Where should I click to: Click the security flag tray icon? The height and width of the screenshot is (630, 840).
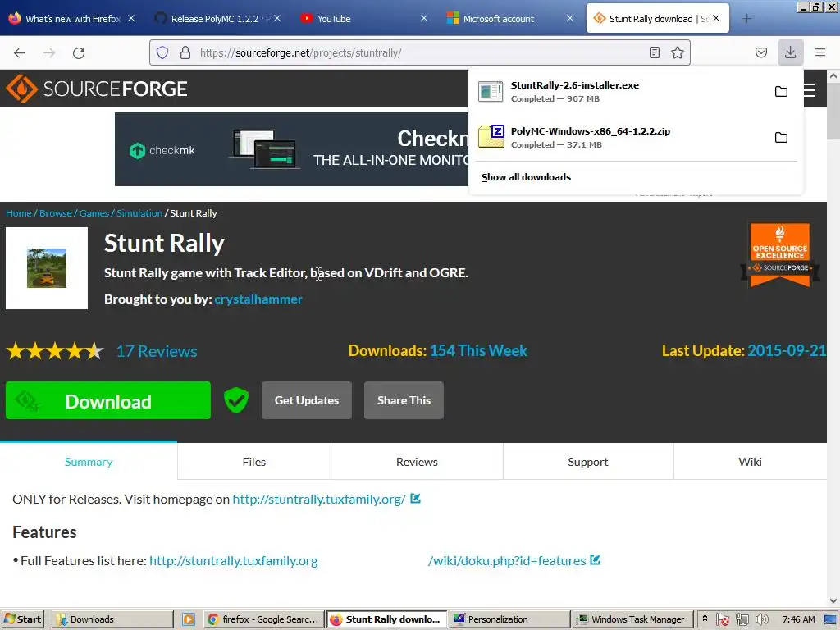pyautogui.click(x=723, y=619)
